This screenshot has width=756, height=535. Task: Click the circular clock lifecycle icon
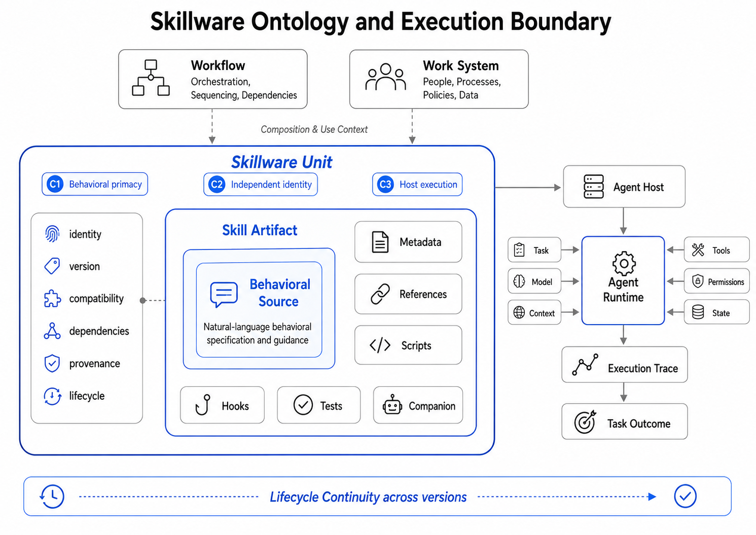53,396
